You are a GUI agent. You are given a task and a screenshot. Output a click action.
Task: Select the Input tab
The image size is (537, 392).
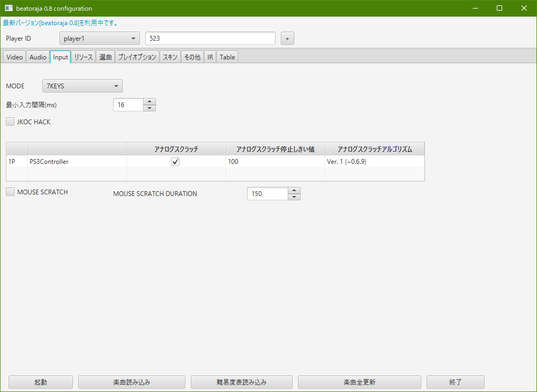point(60,57)
